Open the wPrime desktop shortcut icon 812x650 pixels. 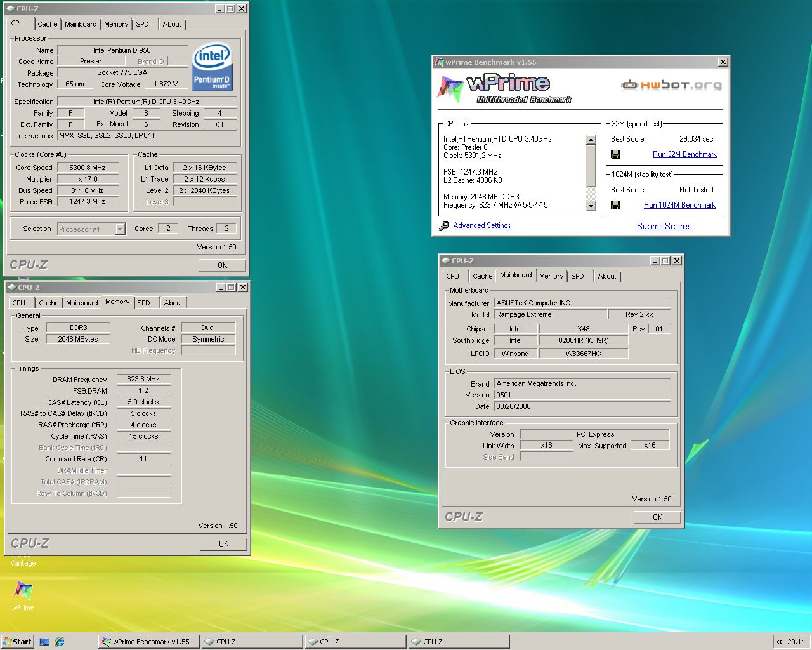(x=23, y=590)
